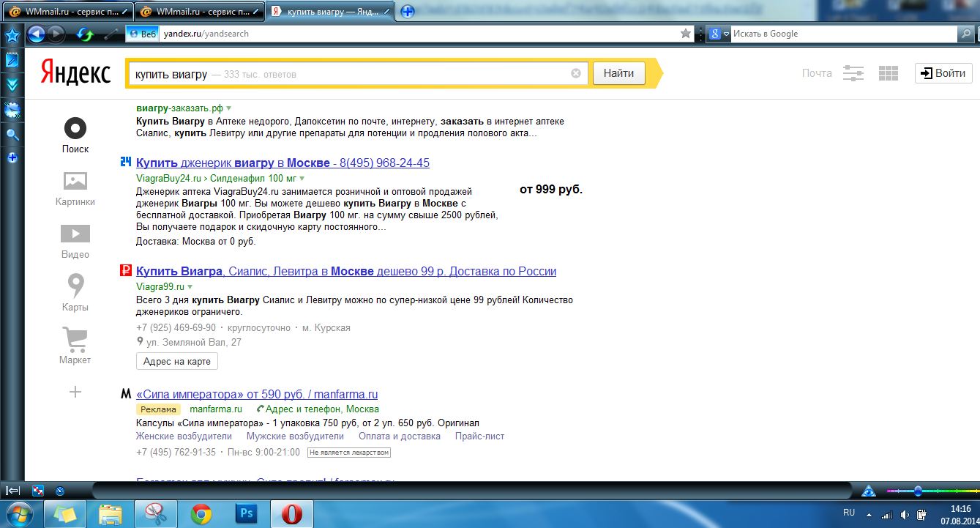The width and height of the screenshot is (980, 528).
Task: Open Photoshop from the taskbar
Action: 247,513
